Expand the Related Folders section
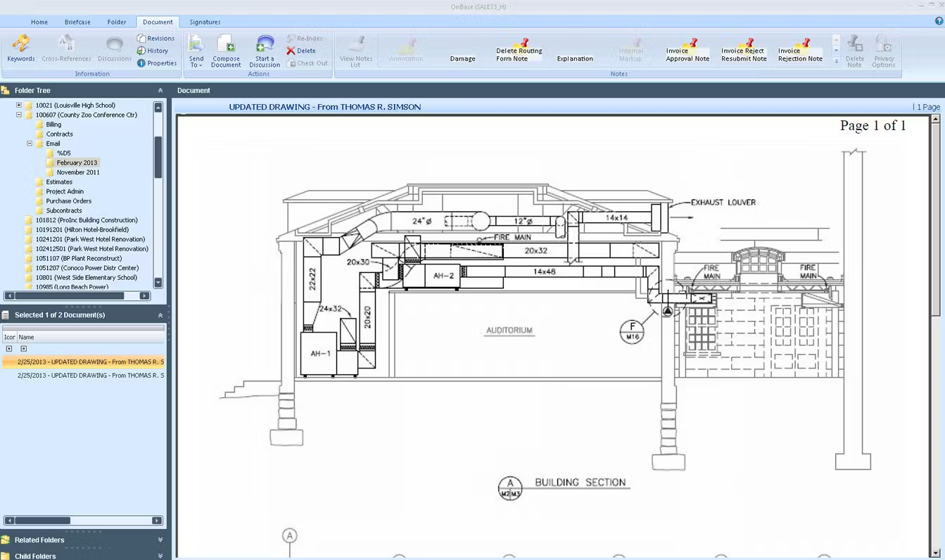This screenshot has height=560, width=945. click(x=160, y=540)
